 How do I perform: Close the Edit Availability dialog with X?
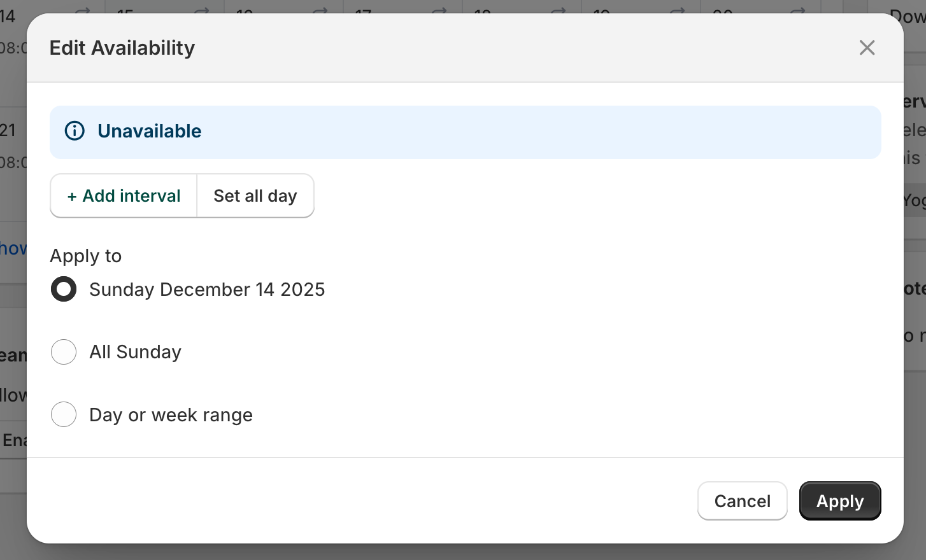pyautogui.click(x=867, y=48)
